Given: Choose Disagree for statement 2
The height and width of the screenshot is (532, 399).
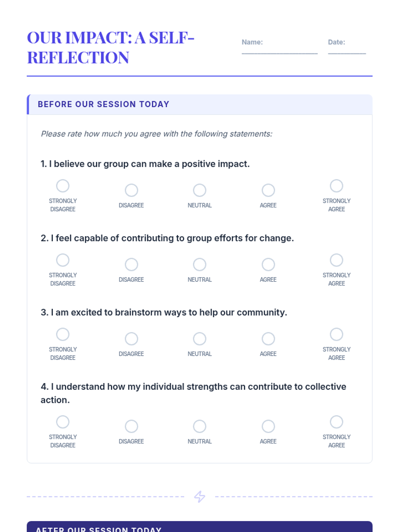Looking at the screenshot, I should click(131, 264).
